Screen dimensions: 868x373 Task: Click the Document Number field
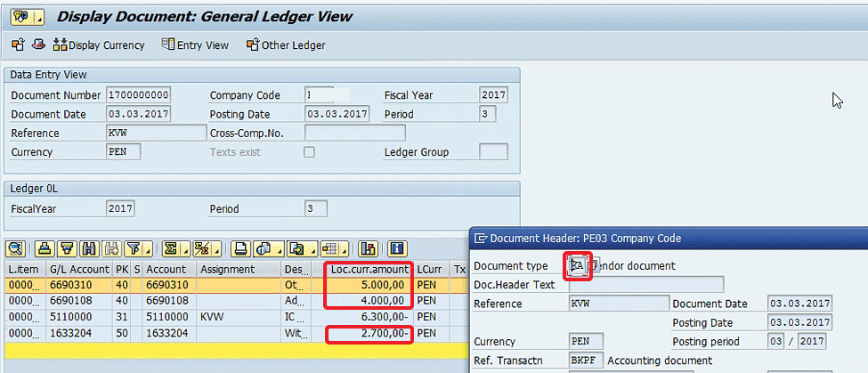138,95
